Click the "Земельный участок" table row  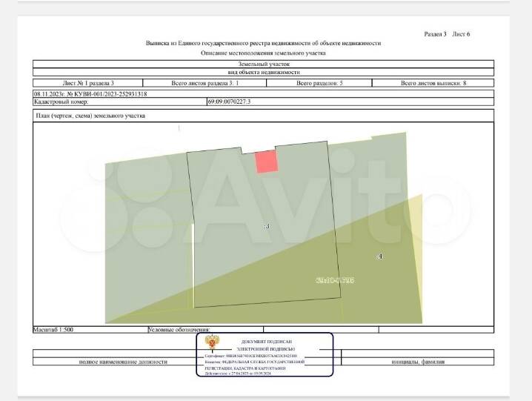(x=263, y=64)
